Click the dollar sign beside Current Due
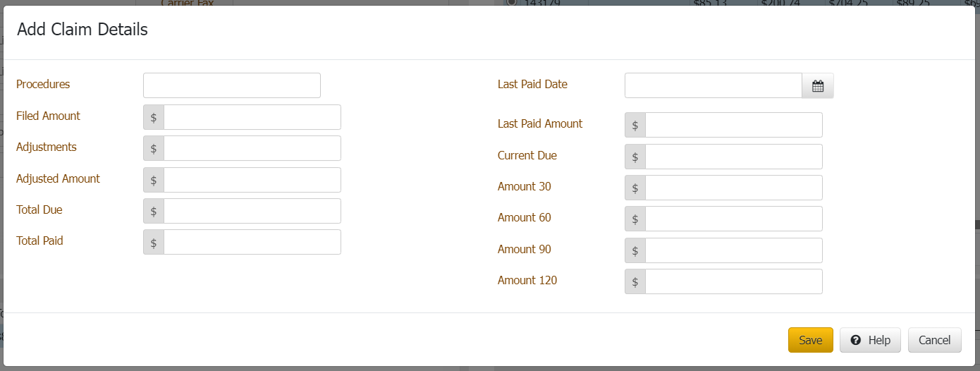Screen dimensions: 980x371 [635, 157]
